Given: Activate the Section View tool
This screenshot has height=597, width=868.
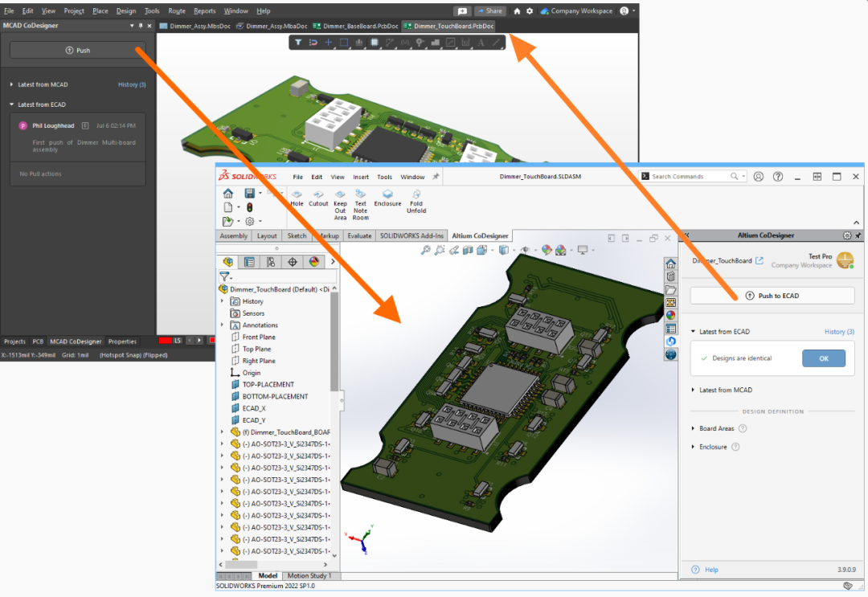Looking at the screenshot, I should point(468,250).
